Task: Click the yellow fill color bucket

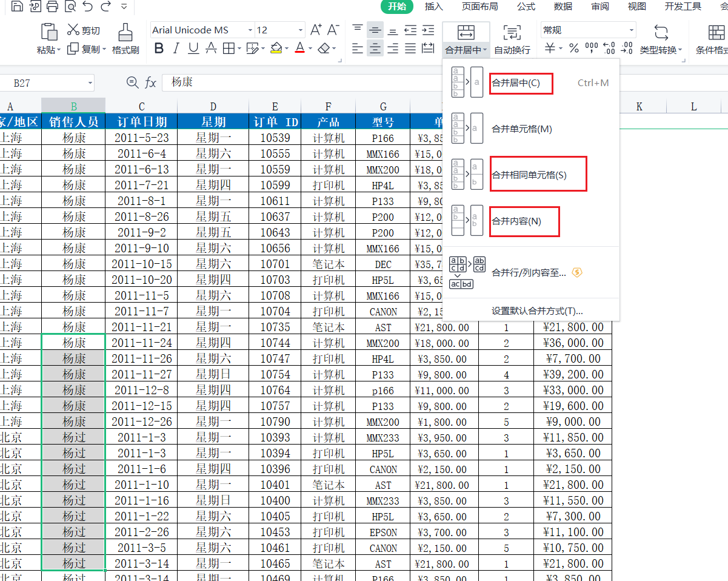Action: point(276,49)
